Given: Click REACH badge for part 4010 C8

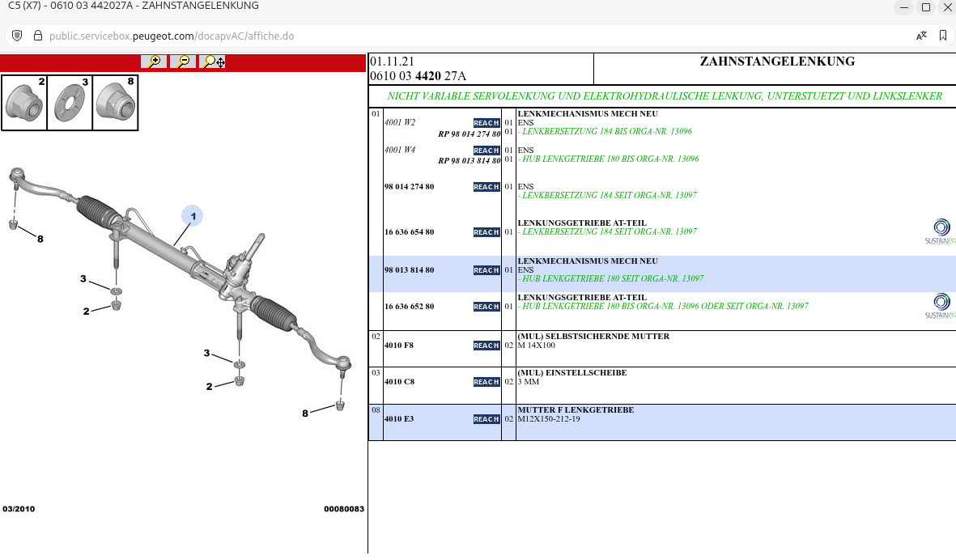Looking at the screenshot, I should [x=486, y=382].
